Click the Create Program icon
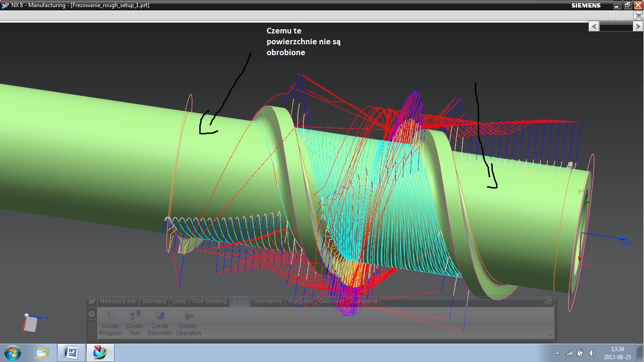This screenshot has height=362, width=644. pos(111,315)
